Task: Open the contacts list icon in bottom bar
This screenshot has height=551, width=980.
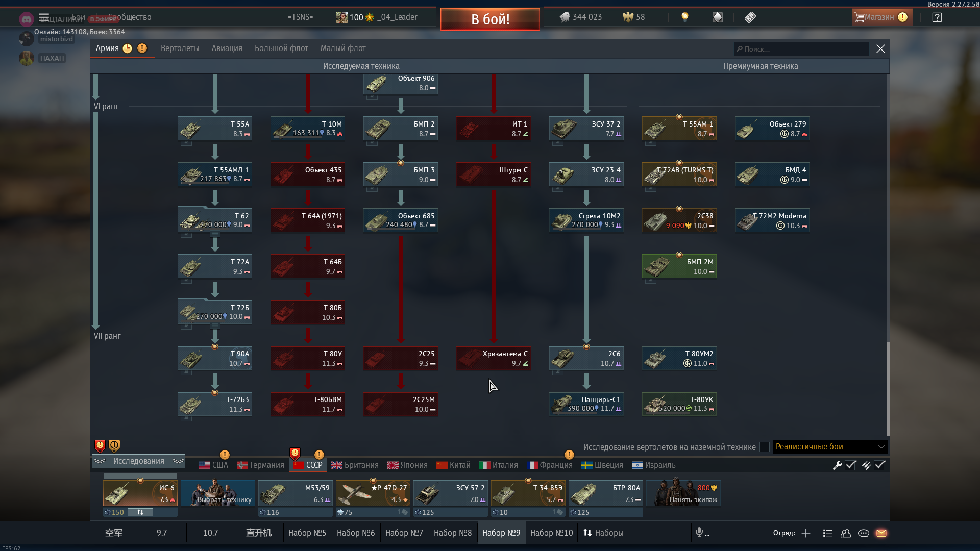Action: 828,533
